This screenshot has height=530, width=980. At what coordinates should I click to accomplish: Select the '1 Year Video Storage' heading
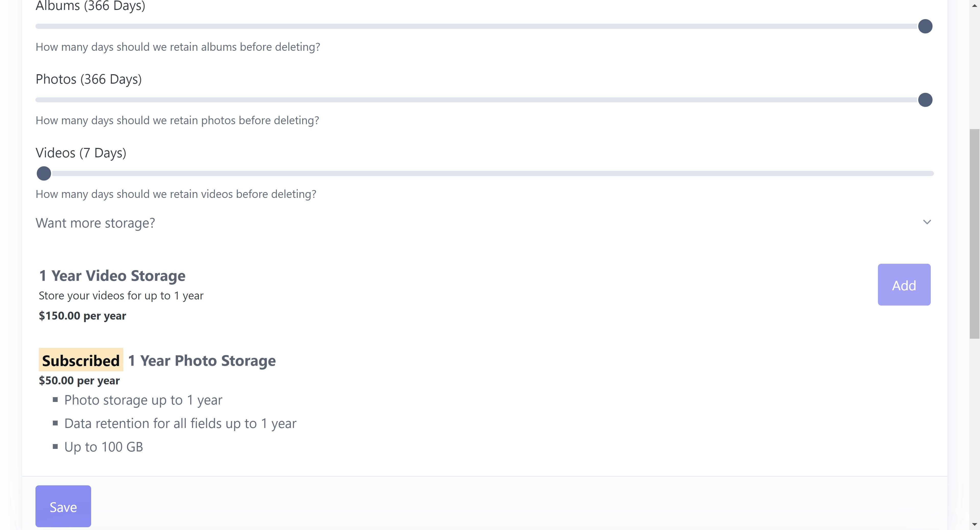click(x=112, y=276)
